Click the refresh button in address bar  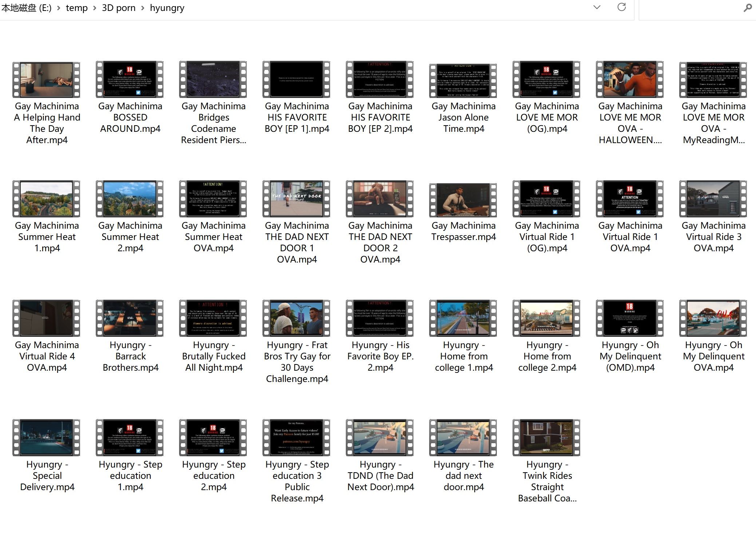pos(622,7)
